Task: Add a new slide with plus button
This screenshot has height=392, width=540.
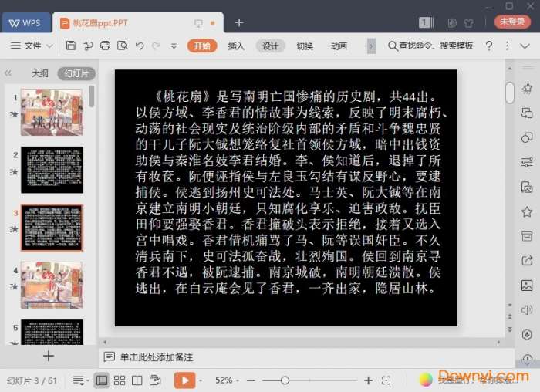Action: click(x=49, y=356)
